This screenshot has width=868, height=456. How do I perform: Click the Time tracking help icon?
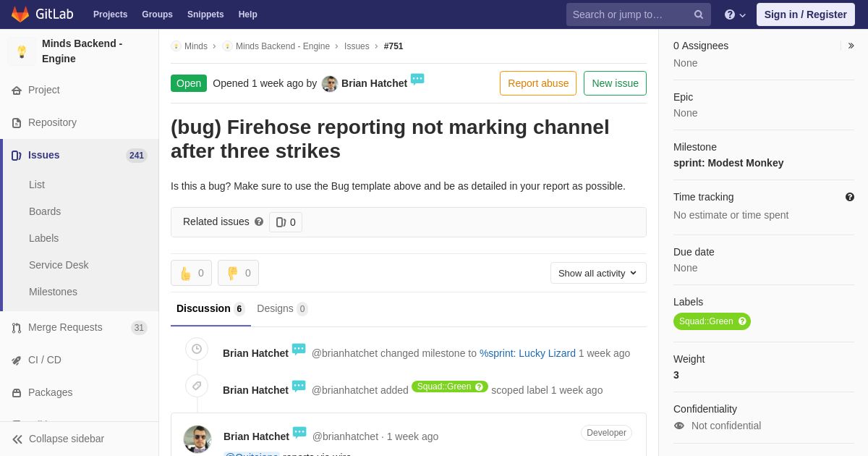point(850,197)
